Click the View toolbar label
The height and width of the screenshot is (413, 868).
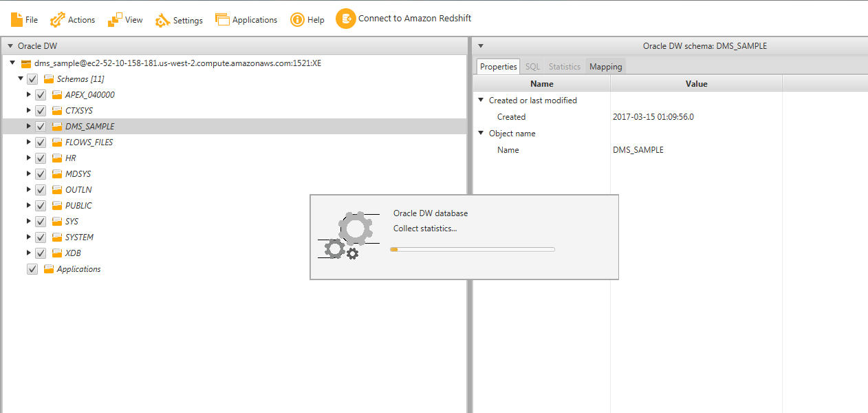(134, 20)
